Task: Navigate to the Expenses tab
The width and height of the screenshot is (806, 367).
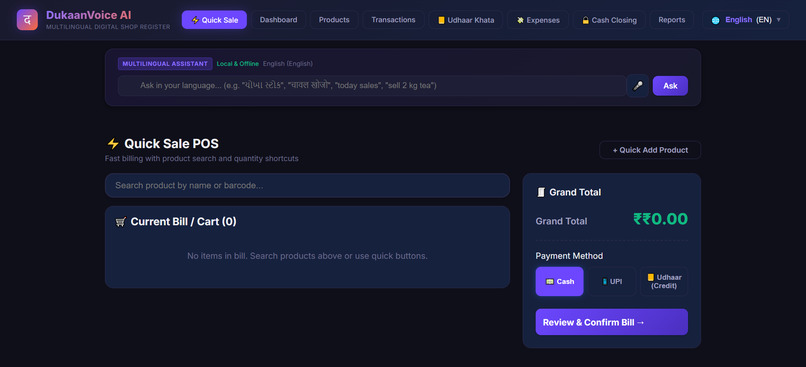Action: pos(538,20)
